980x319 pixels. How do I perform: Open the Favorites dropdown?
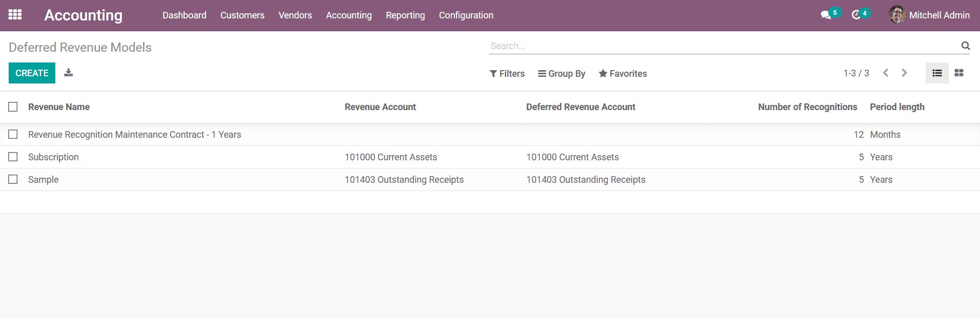tap(622, 74)
